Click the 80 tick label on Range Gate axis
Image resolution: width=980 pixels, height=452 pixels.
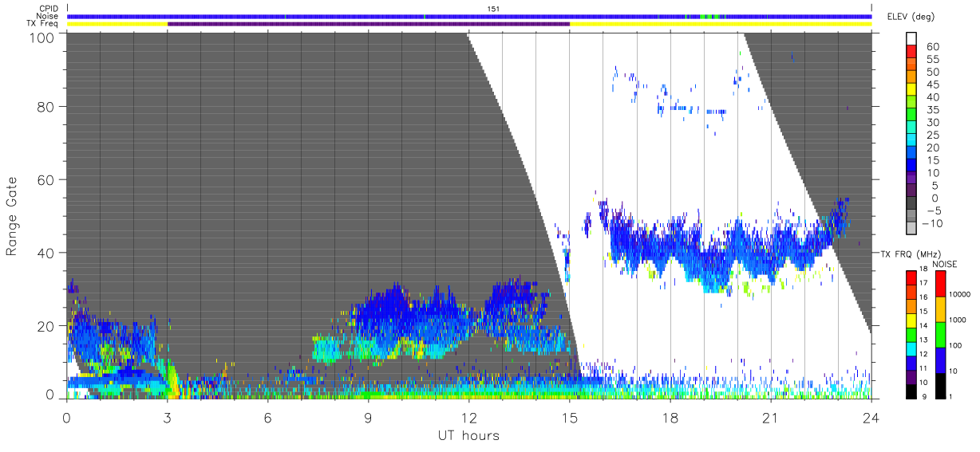coord(46,107)
